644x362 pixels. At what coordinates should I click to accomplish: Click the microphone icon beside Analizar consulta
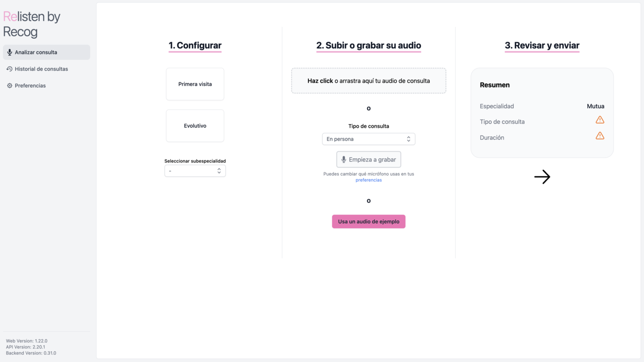(10, 52)
